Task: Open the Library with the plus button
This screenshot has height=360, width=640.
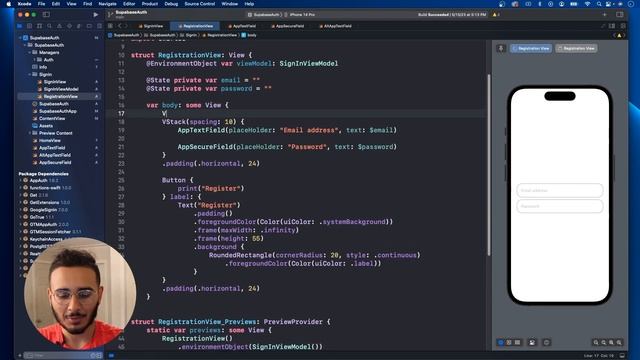Action: 604,15
